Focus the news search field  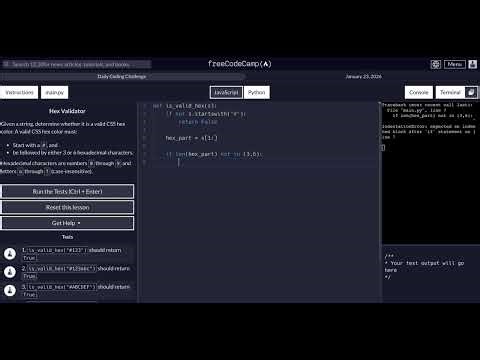(77, 64)
